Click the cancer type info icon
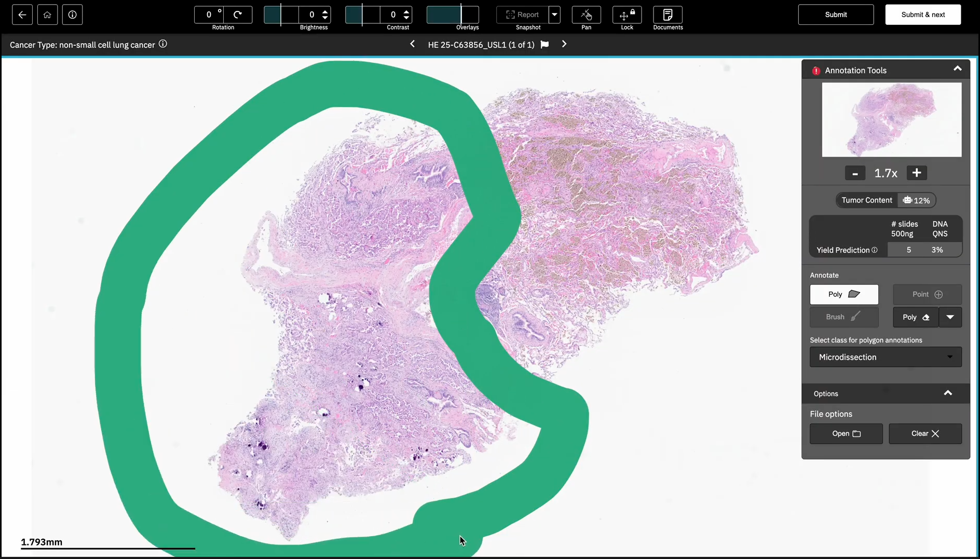The image size is (980, 559). 163,44
